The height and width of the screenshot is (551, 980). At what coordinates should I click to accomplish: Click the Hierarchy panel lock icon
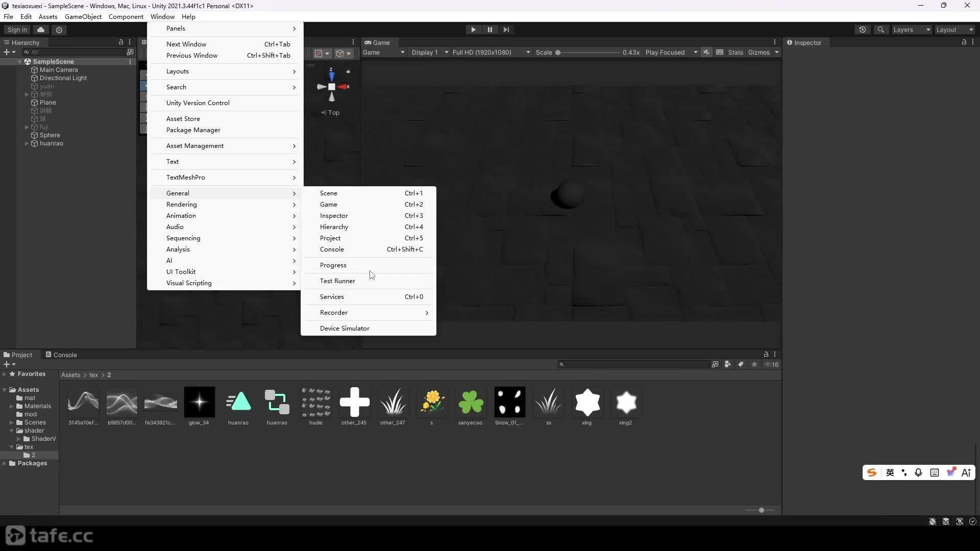121,42
